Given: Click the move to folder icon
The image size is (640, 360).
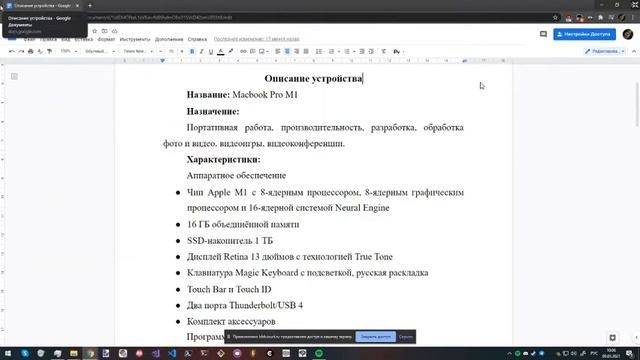Looking at the screenshot, I should point(104,31).
